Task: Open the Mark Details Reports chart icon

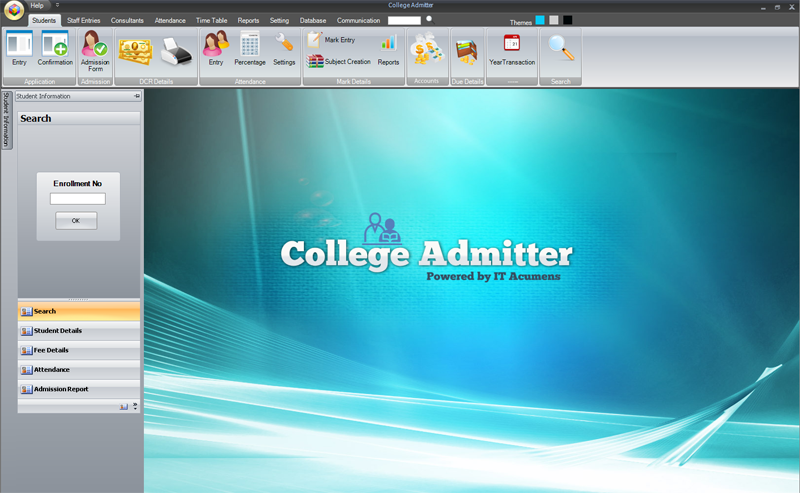Action: [x=388, y=44]
